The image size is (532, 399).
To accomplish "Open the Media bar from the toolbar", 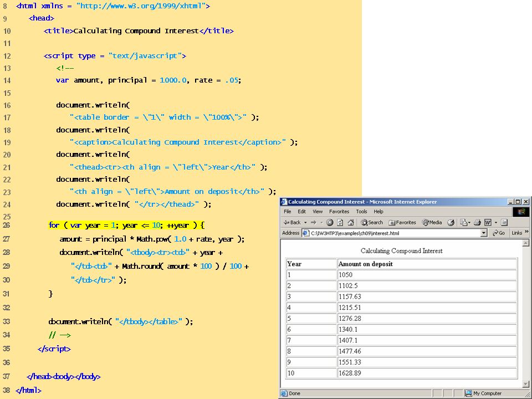I will 432,223.
